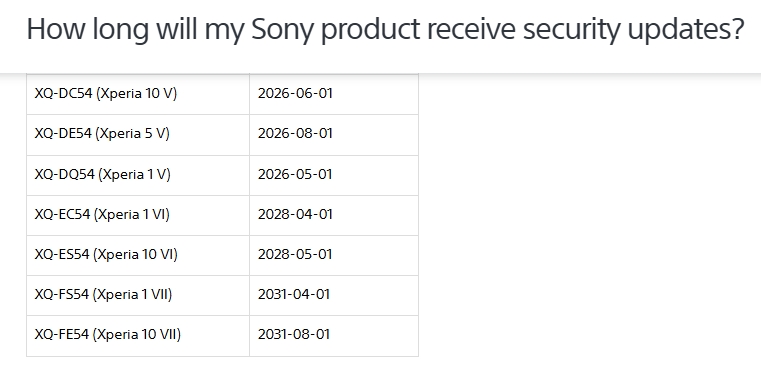Select the XQ-DC54 (Xperia 10 V) cell

pyautogui.click(x=138, y=94)
